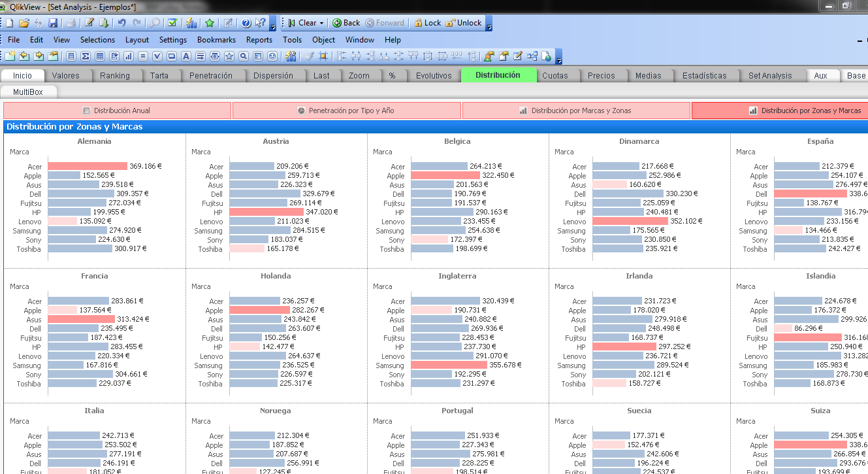Screen dimensions: 868x474
Task: Open the Edit Script icon
Action: click(x=89, y=23)
